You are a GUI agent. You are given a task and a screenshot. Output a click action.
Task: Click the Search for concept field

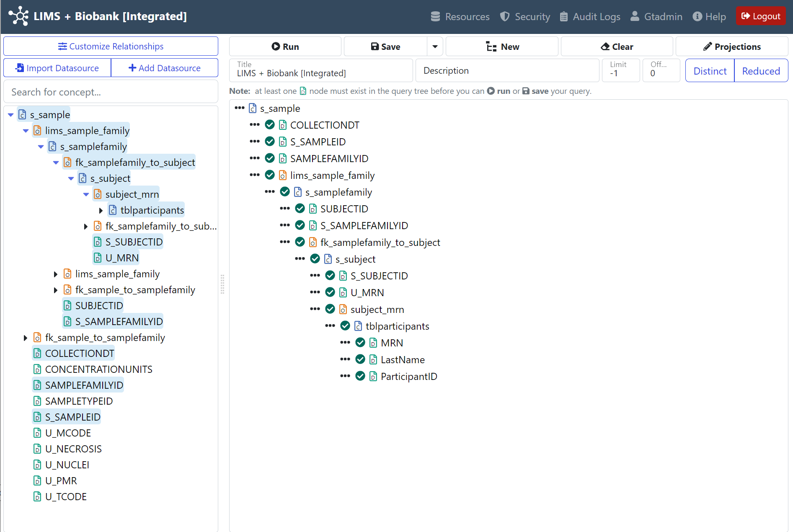coord(111,92)
